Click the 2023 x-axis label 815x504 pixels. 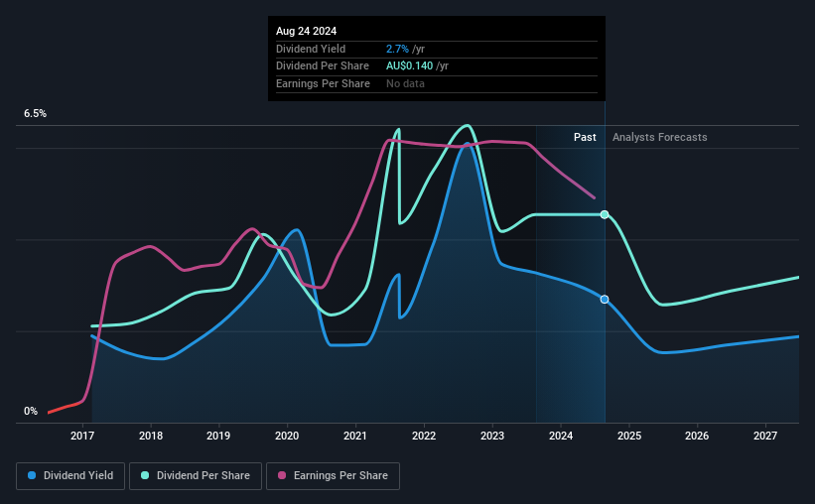coord(492,436)
